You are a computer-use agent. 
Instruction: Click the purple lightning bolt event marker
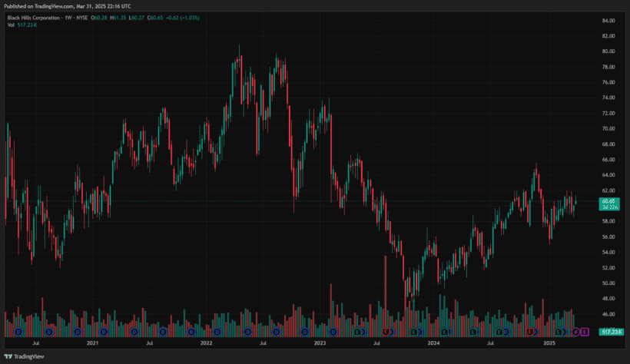tap(576, 332)
